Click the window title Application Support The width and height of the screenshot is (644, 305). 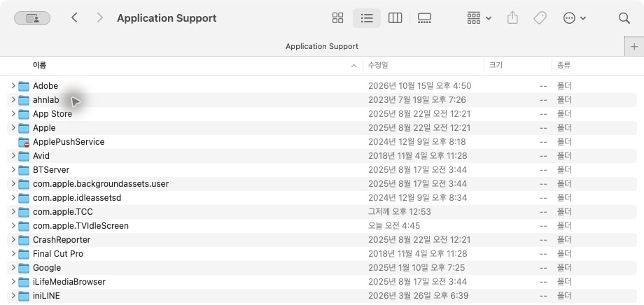167,18
